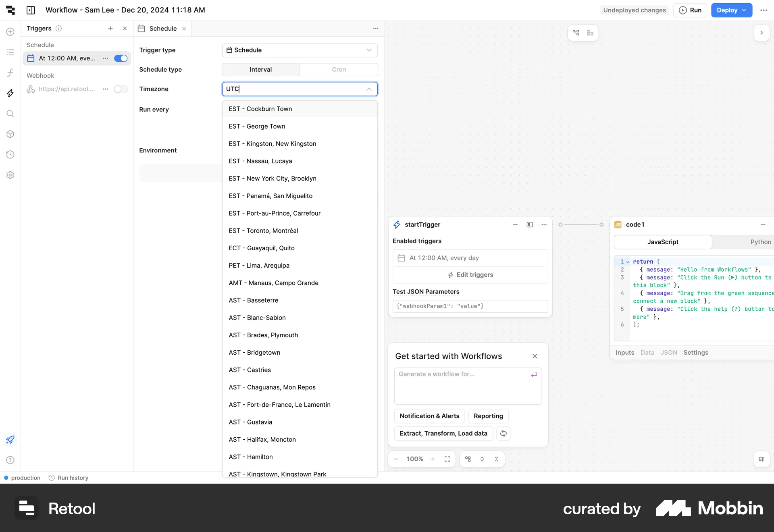Fit the canvas using the fullscreen brackets icon
This screenshot has height=532, width=774.
coord(447,459)
